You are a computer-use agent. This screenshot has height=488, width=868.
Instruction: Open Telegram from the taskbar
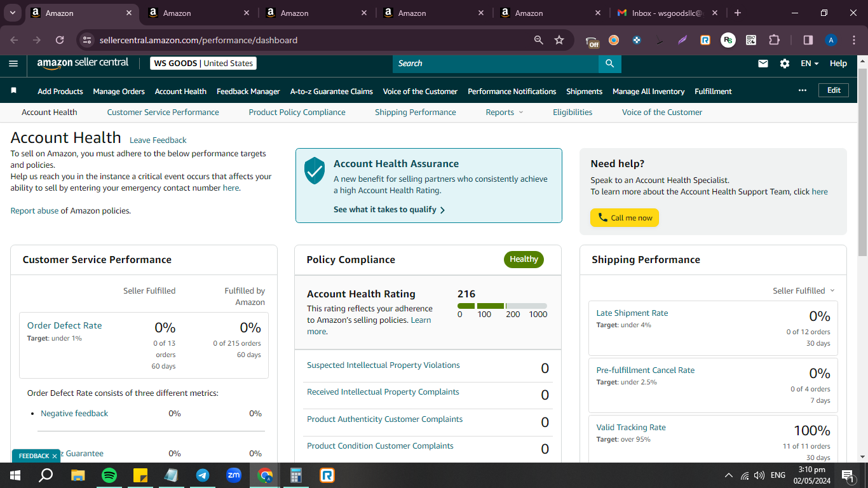click(203, 475)
